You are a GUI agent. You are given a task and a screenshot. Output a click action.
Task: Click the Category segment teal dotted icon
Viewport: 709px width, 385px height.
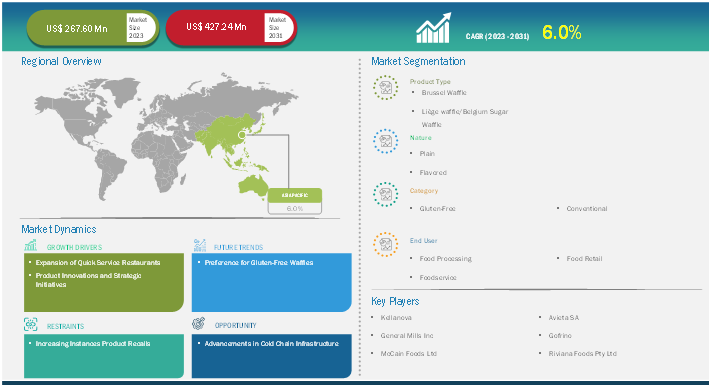386,195
